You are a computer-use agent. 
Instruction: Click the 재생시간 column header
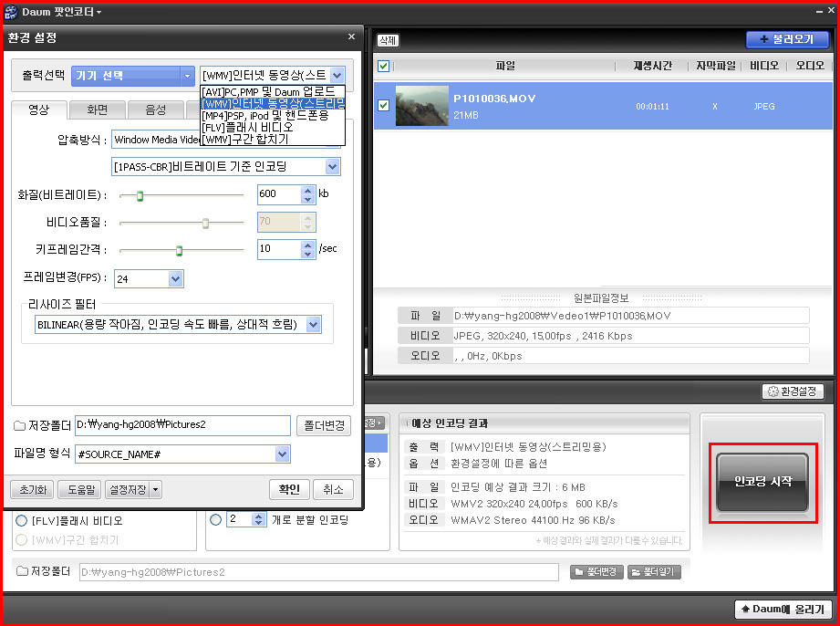(x=652, y=66)
